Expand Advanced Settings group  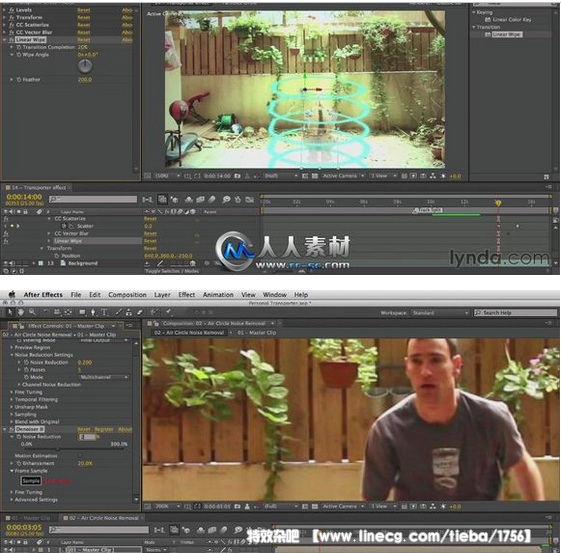(x=11, y=500)
